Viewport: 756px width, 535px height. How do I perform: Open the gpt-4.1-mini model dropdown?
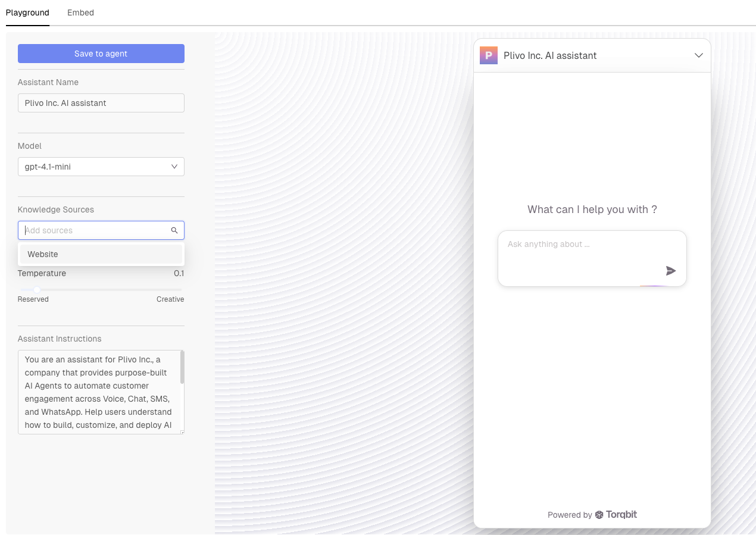95,167
